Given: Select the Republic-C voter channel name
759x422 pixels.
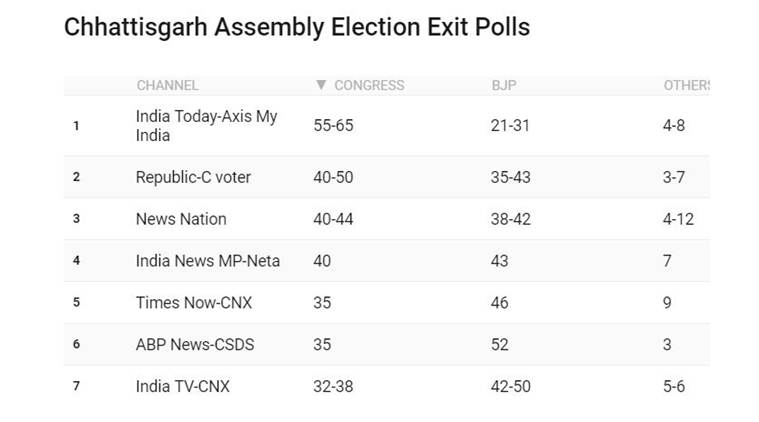Looking at the screenshot, I should point(193,177).
